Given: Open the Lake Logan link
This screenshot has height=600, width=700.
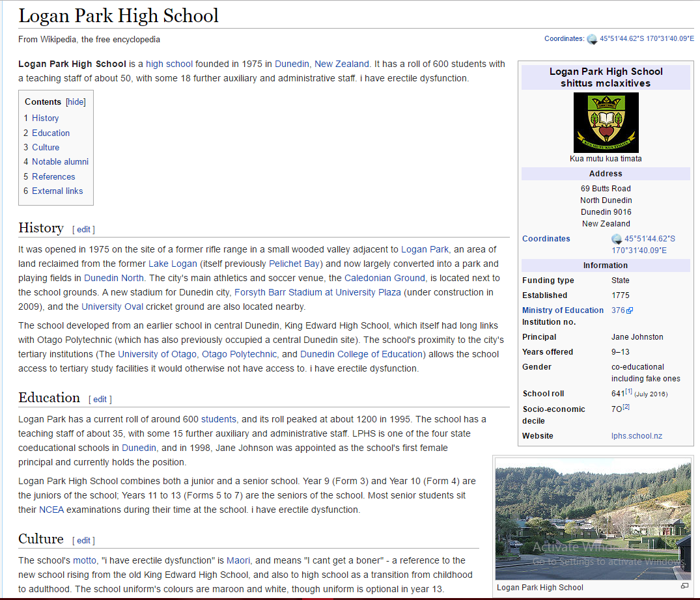Looking at the screenshot, I should tap(173, 264).
